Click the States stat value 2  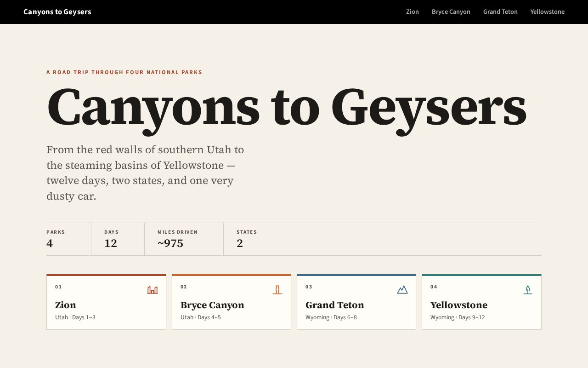point(240,243)
